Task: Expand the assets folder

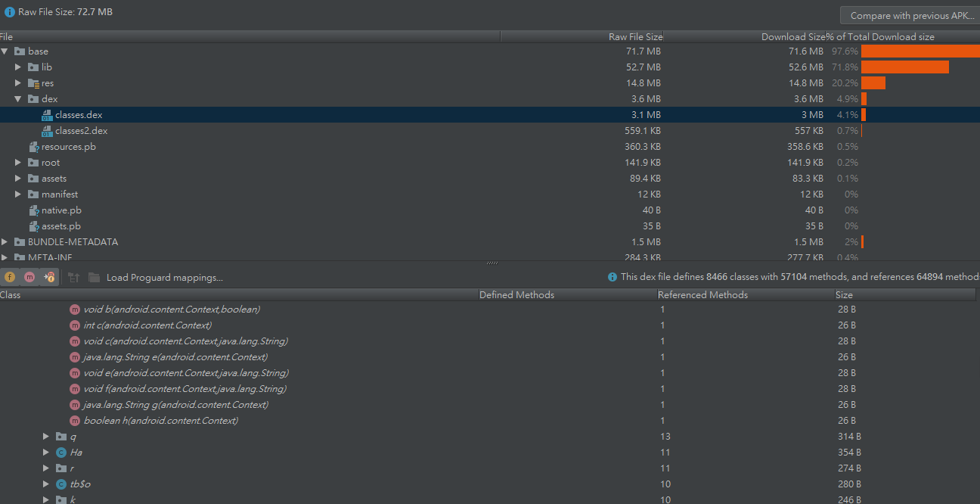Action: (18, 179)
